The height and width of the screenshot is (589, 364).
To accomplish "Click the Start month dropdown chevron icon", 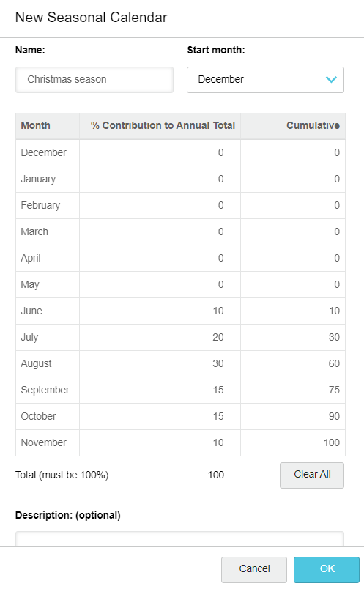I will [331, 80].
